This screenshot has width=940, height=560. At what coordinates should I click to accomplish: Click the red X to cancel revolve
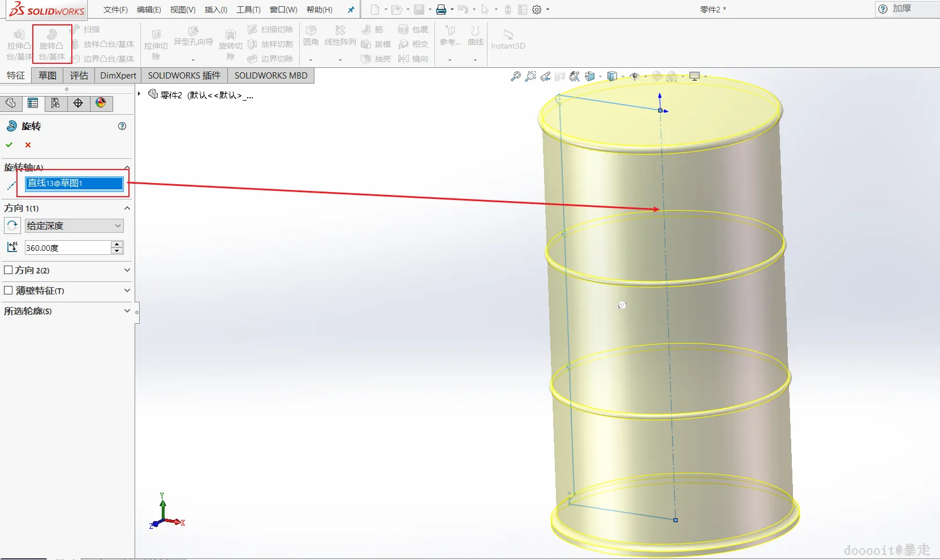(x=28, y=145)
